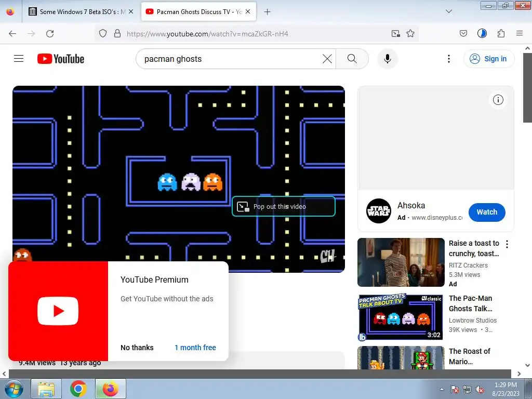The height and width of the screenshot is (399, 532).
Task: Click the Sign in button
Action: [489, 59]
